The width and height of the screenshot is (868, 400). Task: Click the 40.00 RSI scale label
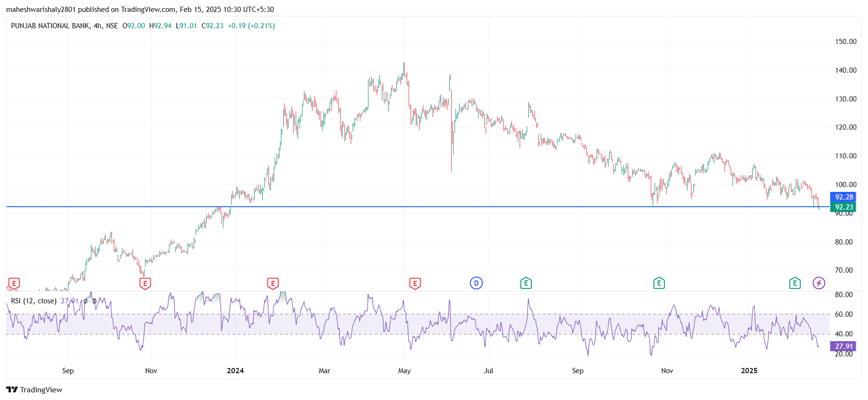coord(844,334)
